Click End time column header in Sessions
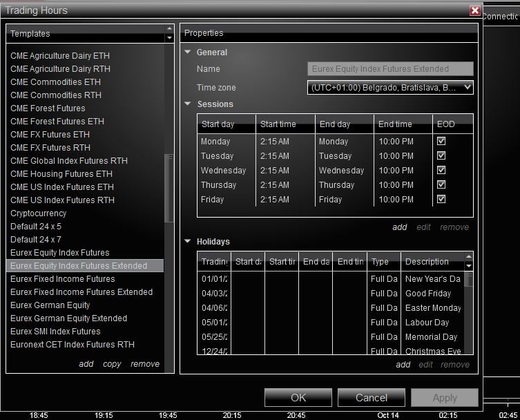The image size is (520, 420). (x=403, y=124)
